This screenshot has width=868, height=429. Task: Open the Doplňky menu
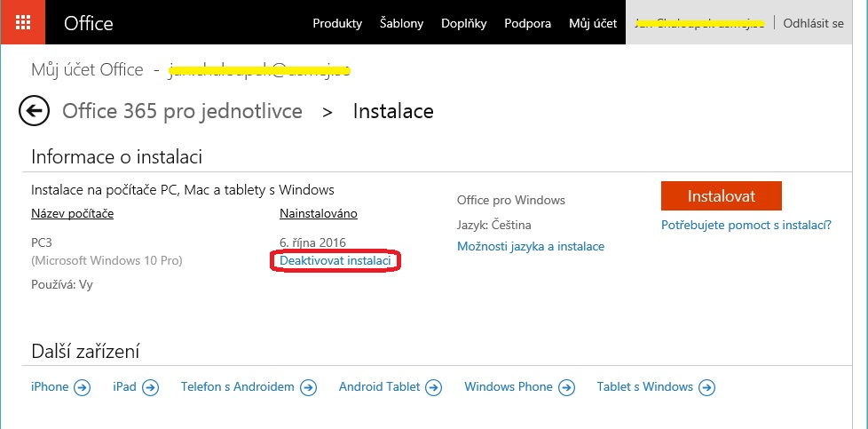pos(464,23)
